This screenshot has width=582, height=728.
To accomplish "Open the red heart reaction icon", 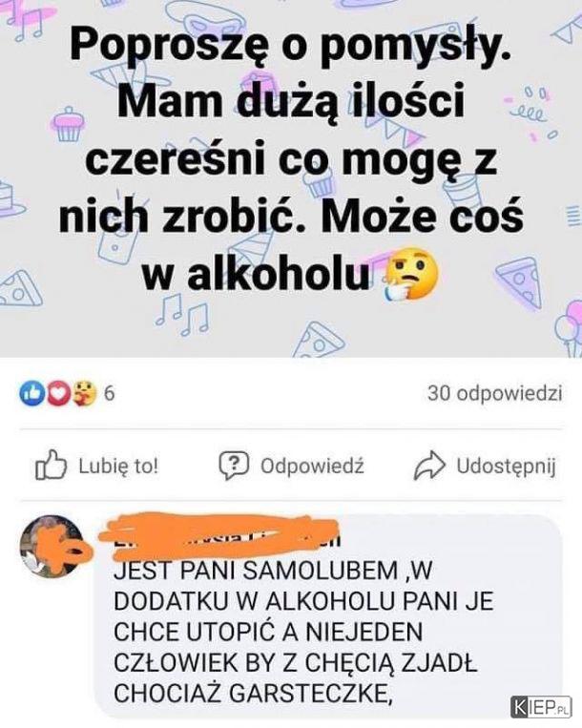I will coord(58,394).
